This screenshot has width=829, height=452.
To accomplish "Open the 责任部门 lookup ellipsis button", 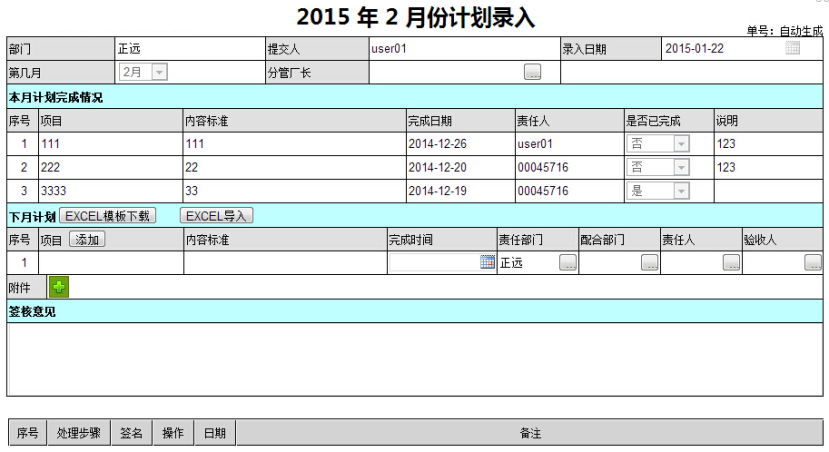I will pos(568,263).
